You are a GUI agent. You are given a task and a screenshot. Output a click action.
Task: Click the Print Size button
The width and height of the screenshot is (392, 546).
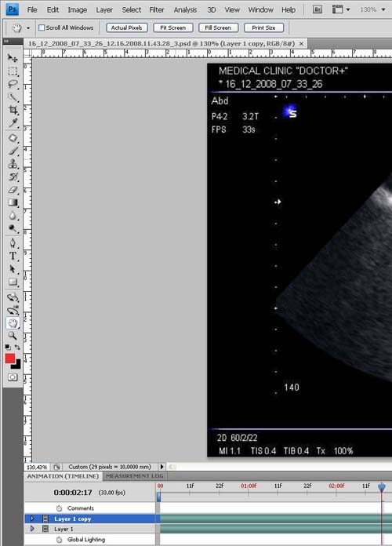coord(263,27)
